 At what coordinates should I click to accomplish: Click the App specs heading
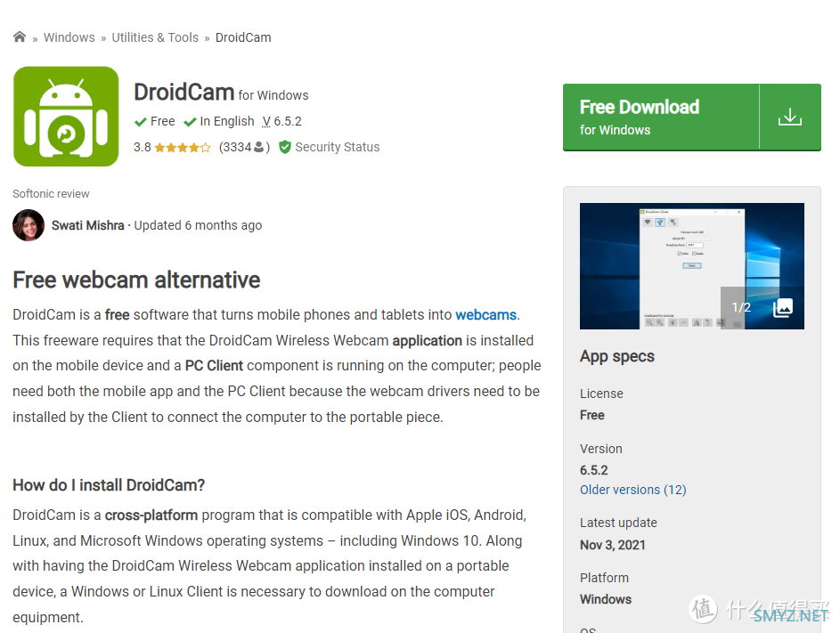pyautogui.click(x=617, y=357)
